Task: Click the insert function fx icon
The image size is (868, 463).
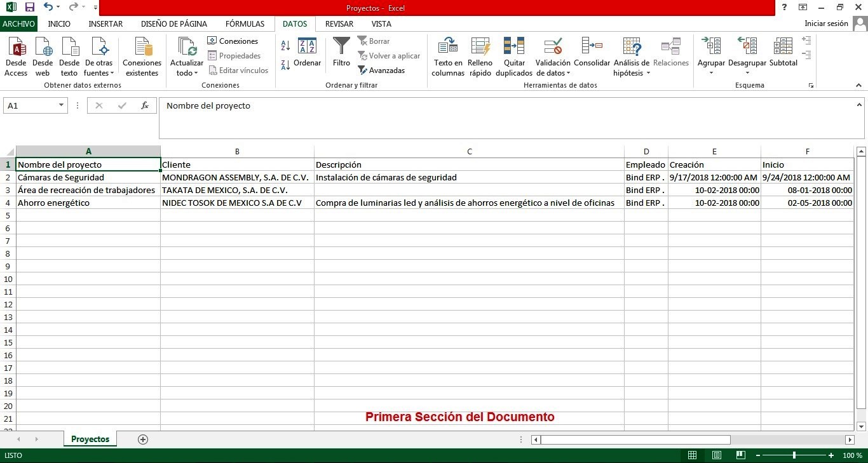Action: point(145,105)
